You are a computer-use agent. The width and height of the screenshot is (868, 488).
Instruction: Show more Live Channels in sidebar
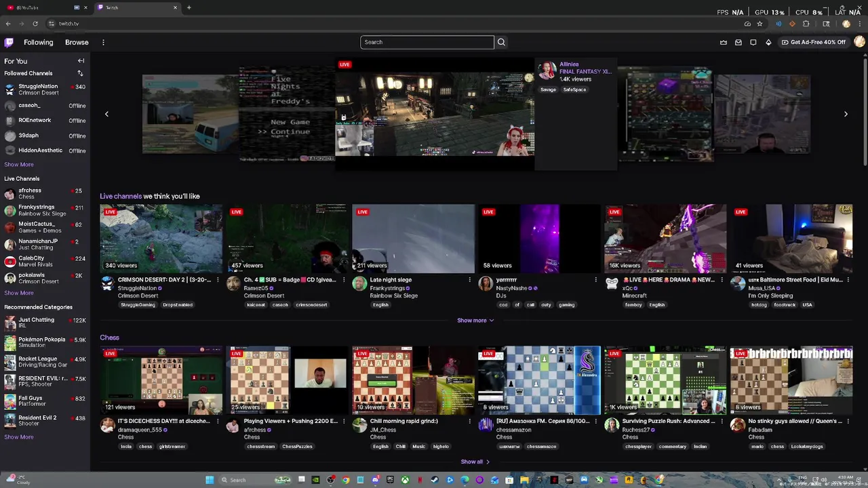pyautogui.click(x=19, y=293)
